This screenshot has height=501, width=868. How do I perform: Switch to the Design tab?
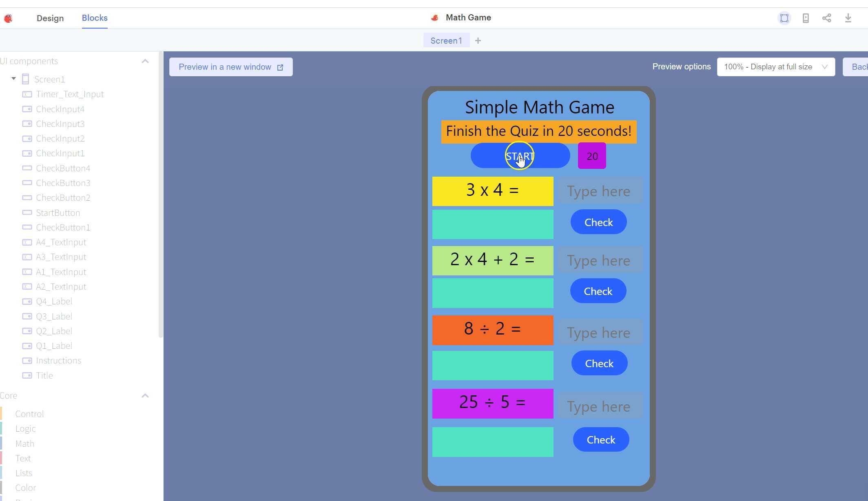point(50,18)
